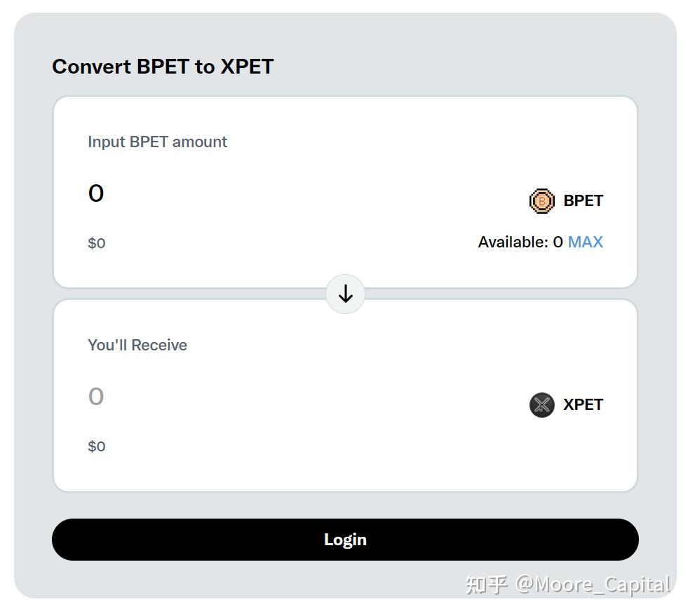Screen dimensions: 688x616
Task: Click the You'll Receive amount display
Action: [x=95, y=397]
